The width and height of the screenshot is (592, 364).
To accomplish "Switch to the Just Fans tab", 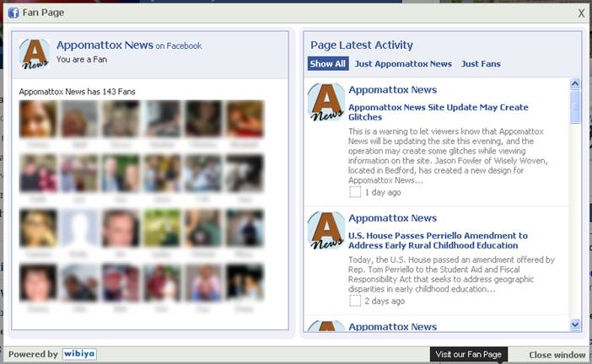I will click(481, 64).
